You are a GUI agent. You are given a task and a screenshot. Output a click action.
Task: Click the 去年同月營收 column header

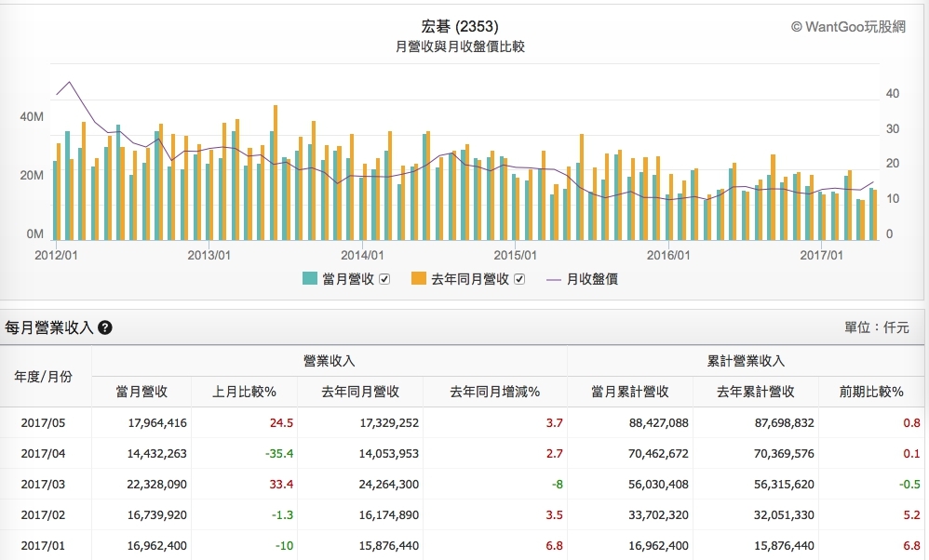pyautogui.click(x=360, y=392)
